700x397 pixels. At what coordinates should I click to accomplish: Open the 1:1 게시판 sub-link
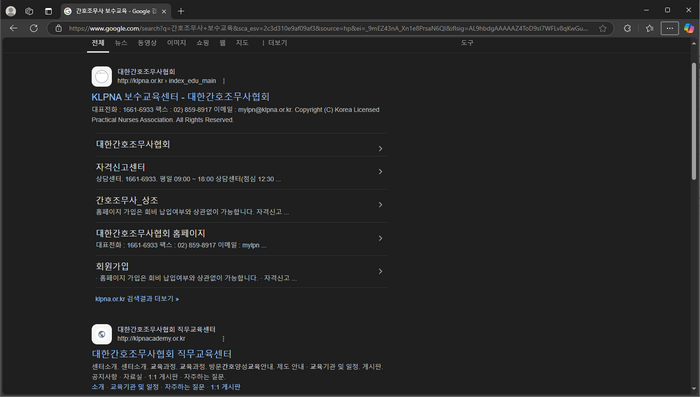(225, 387)
